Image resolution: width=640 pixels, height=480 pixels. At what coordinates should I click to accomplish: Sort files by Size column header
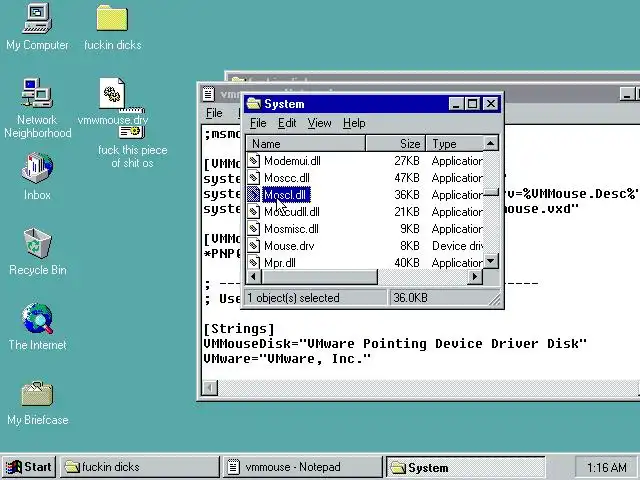click(x=396, y=144)
